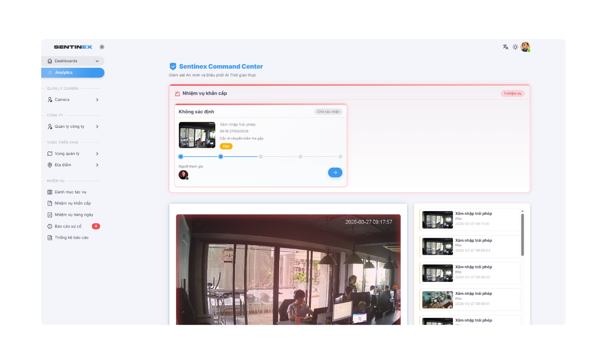
Task: Toggle the sidebar pin circle beside the logo
Action: [102, 47]
